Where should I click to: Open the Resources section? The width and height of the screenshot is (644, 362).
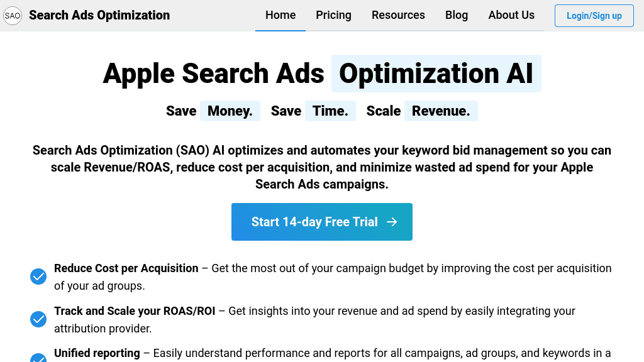pyautogui.click(x=398, y=15)
